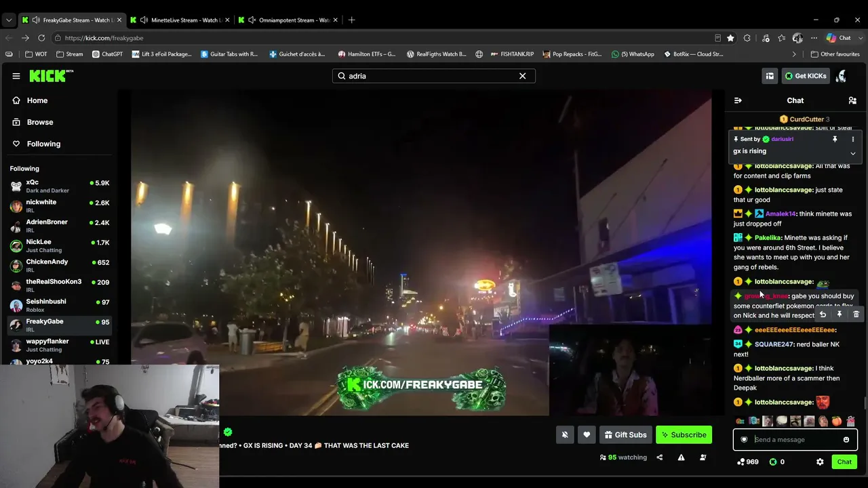Select FreakyGabe in the Following list

[60, 325]
